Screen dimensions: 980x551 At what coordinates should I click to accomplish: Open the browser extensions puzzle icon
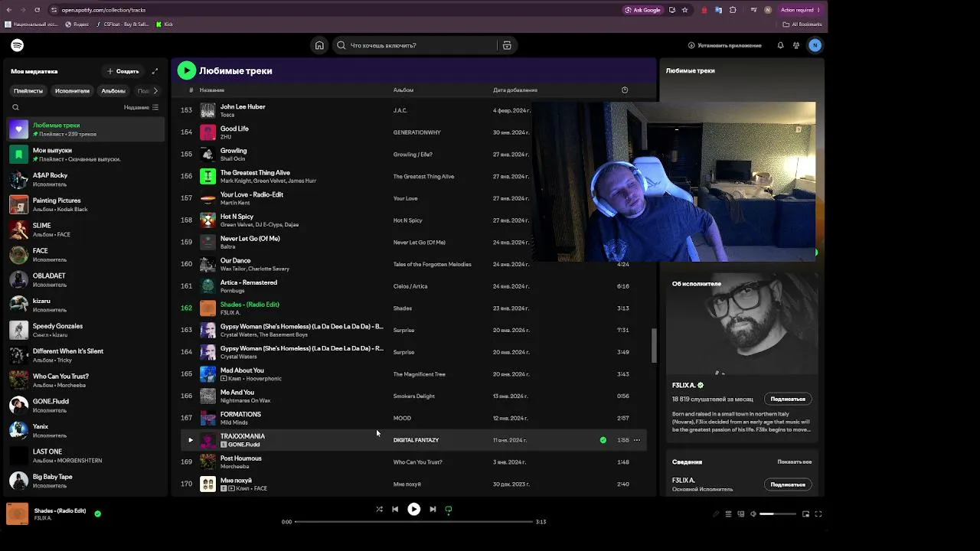point(733,10)
